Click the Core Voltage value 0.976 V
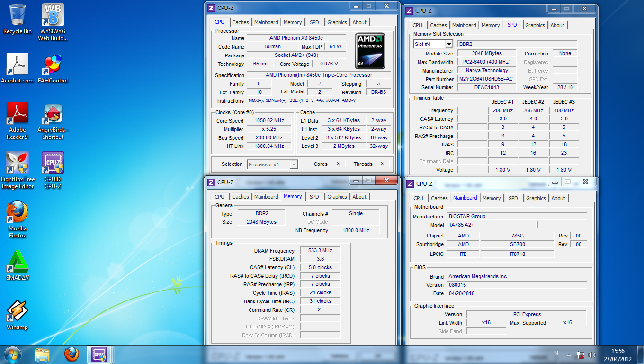Viewport: 644px width, 364px height. (329, 64)
